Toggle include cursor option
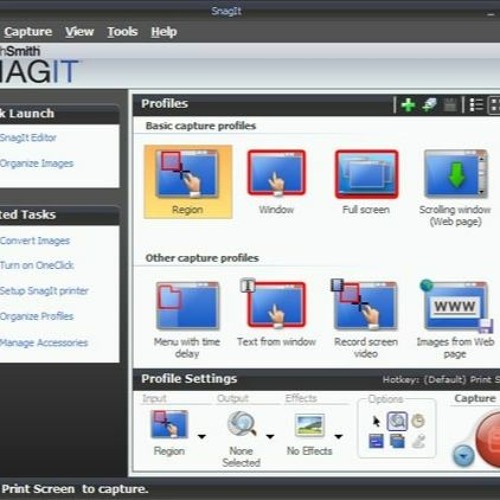Screen dimensions: 500x500 tap(376, 421)
